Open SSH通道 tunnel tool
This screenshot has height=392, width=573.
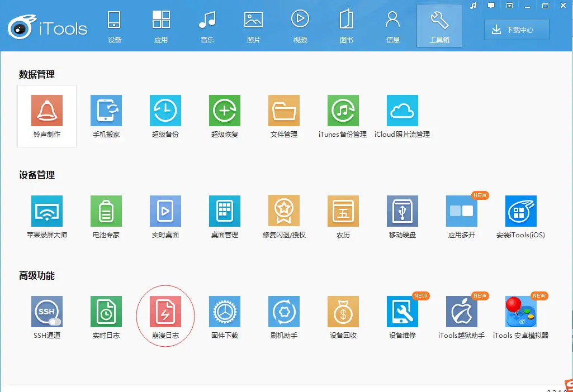(47, 317)
